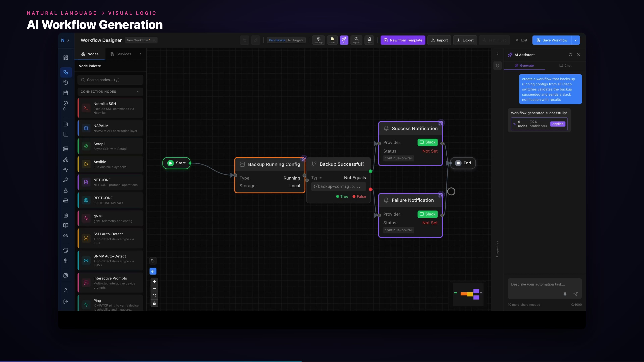Toggle the tag visibility button on canvas
The height and width of the screenshot is (362, 644).
click(153, 261)
